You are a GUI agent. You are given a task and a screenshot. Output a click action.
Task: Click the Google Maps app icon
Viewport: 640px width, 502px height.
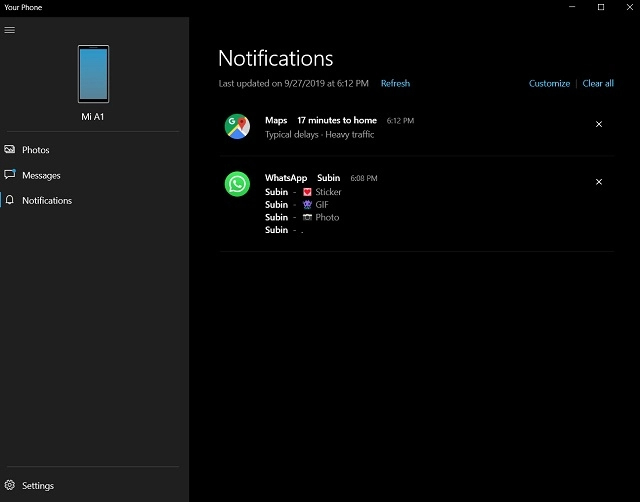coord(237,126)
